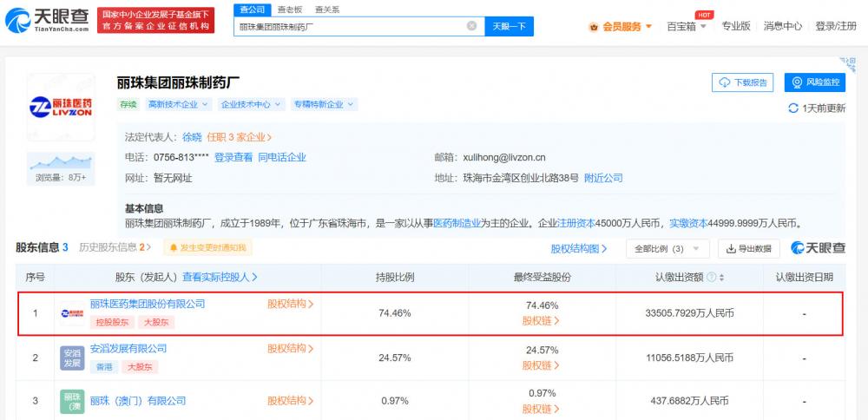The height and width of the screenshot is (420, 868).
Task: Click the green 丽珠(澳 avatar icon
Action: tap(72, 402)
